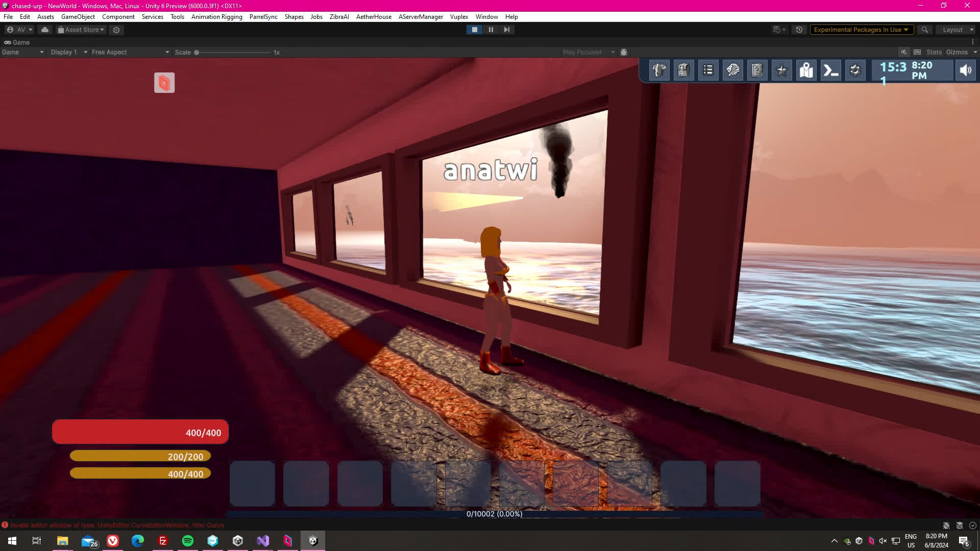Open Unity Undo History icon
The image size is (980, 551).
tap(799, 30)
